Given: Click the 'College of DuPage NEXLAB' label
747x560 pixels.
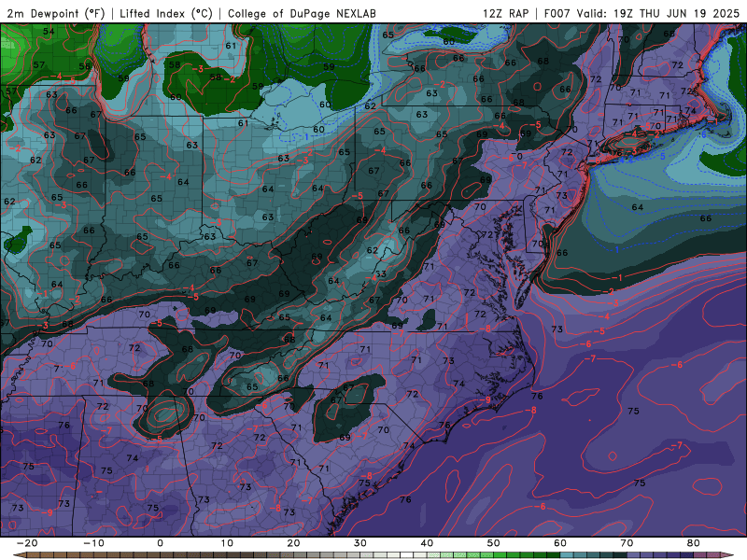Looking at the screenshot, I should (x=302, y=13).
